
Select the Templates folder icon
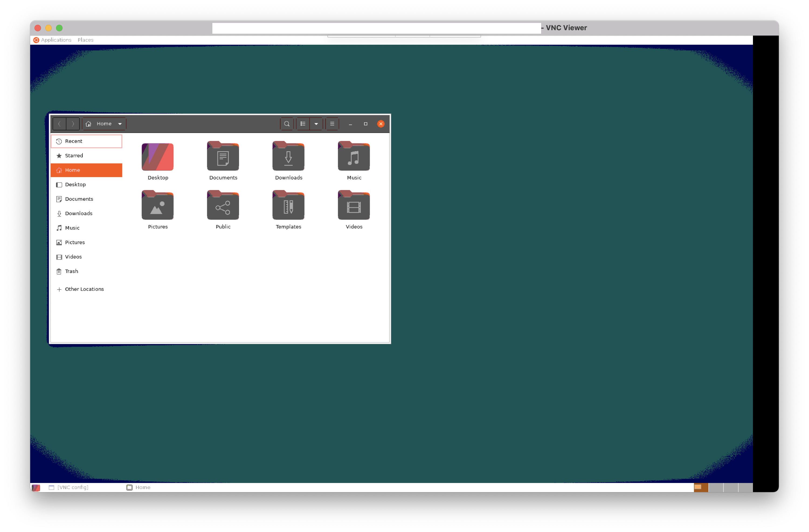[288, 206]
